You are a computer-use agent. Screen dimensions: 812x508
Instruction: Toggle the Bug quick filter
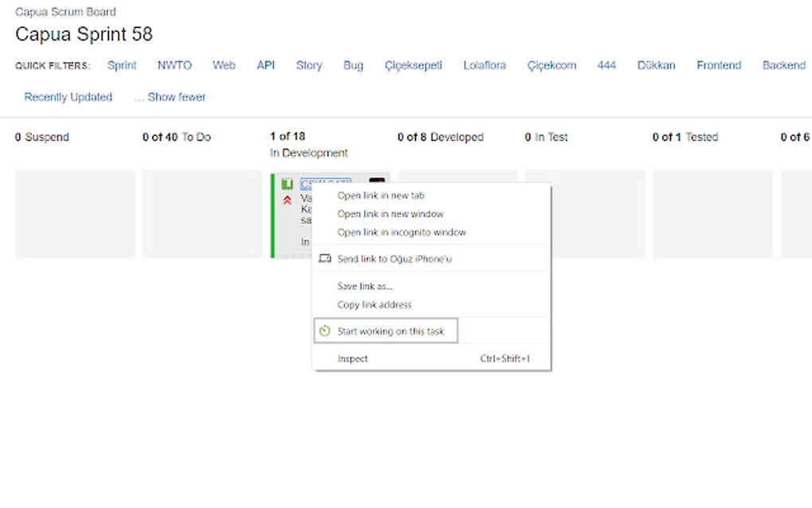point(353,65)
